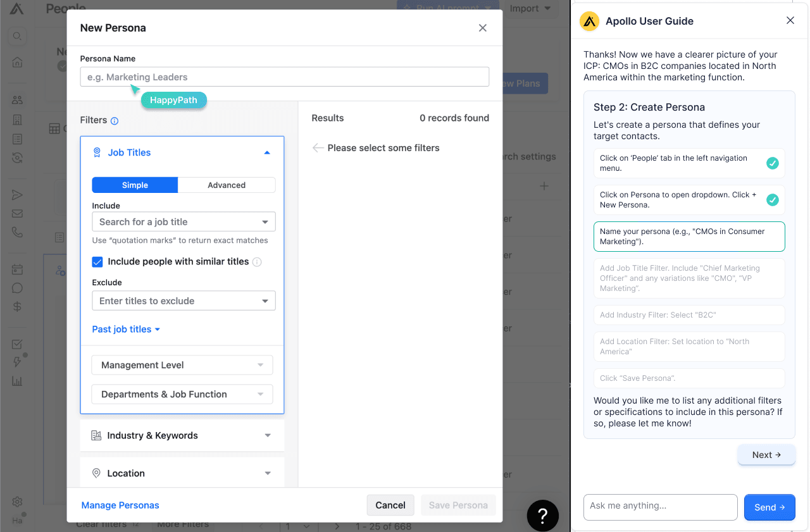Click the similar titles info icon
The image size is (810, 532).
coord(257,262)
